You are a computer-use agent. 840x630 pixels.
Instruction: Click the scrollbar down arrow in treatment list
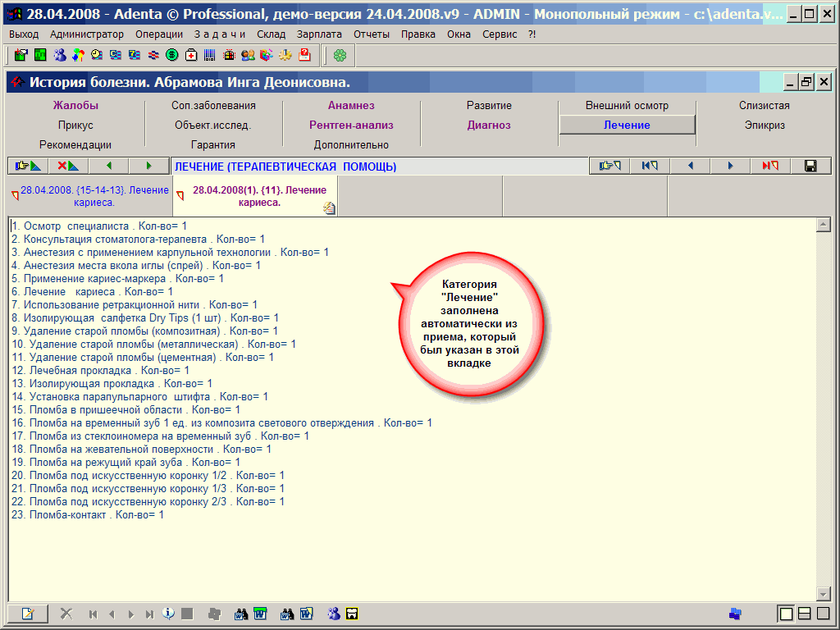coord(824,594)
